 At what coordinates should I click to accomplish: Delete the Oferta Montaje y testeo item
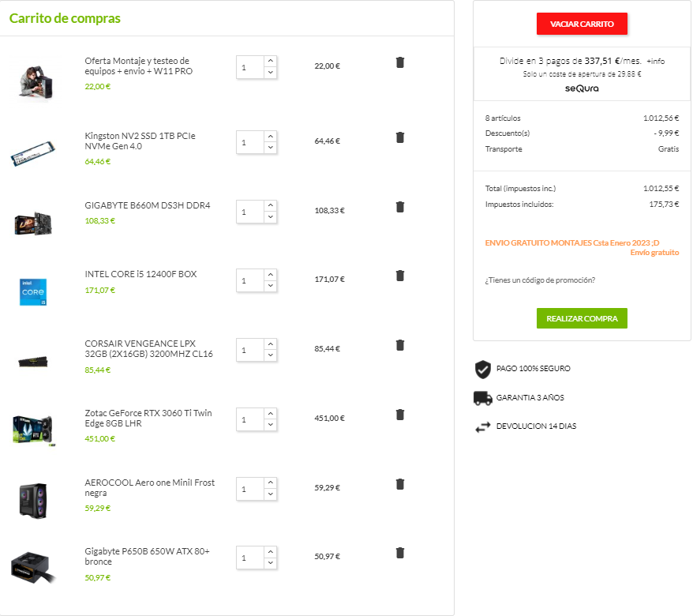point(400,62)
